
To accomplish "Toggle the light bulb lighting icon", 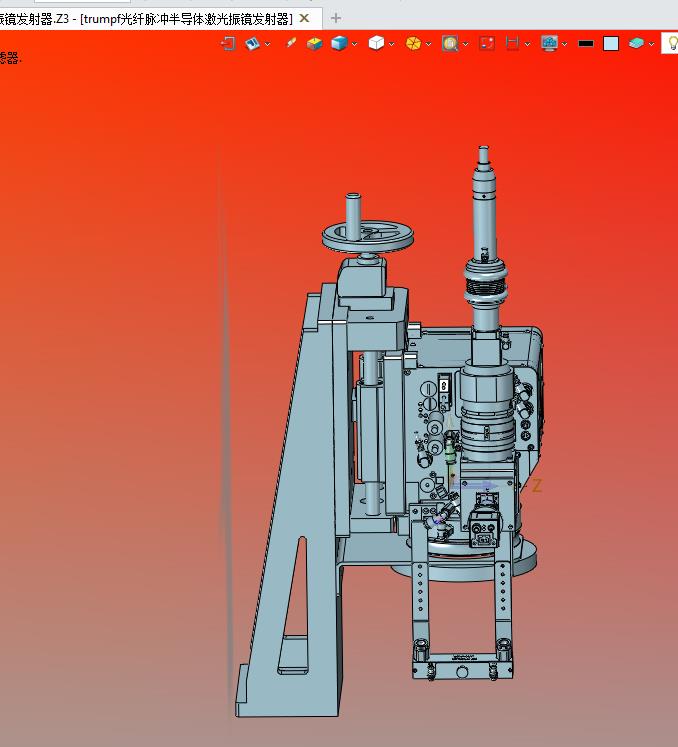I will pyautogui.click(x=672, y=43).
